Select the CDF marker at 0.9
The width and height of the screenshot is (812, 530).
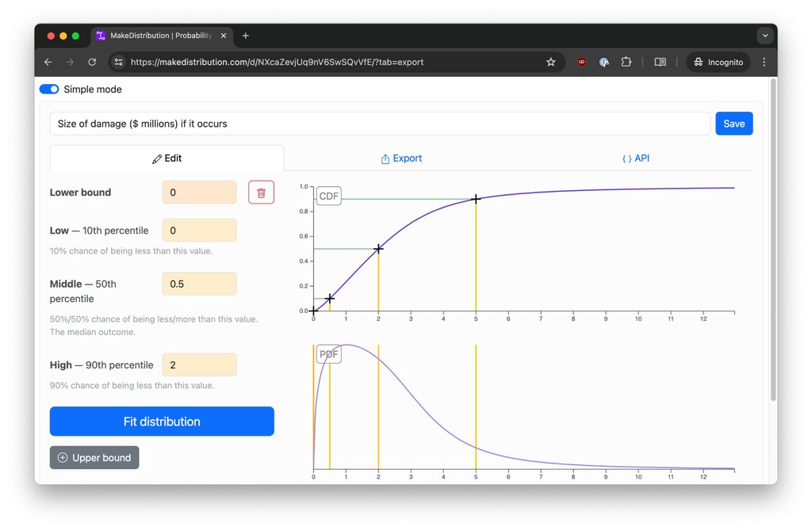point(476,199)
